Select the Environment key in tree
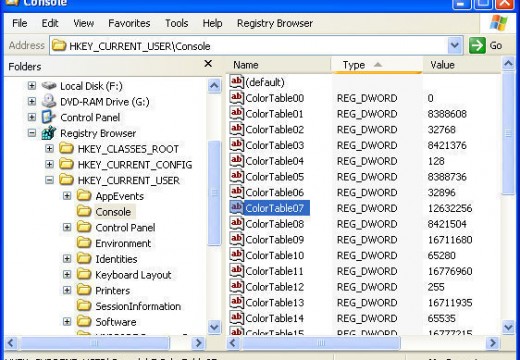 point(123,243)
